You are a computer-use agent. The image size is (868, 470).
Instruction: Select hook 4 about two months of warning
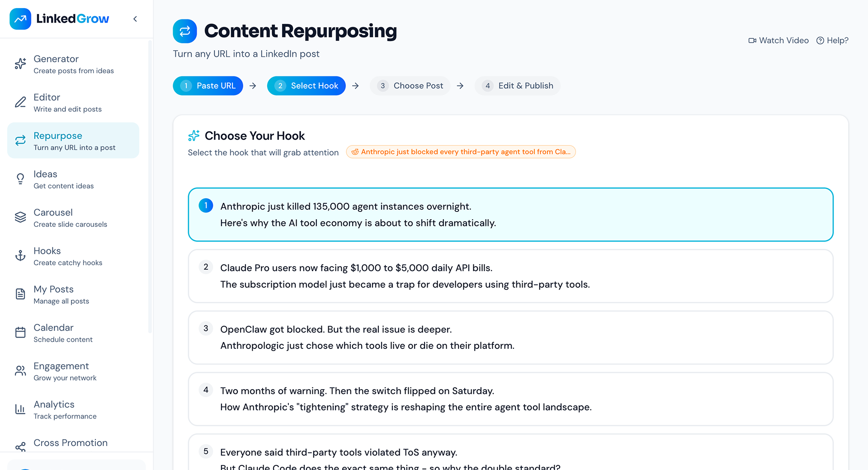pyautogui.click(x=511, y=399)
